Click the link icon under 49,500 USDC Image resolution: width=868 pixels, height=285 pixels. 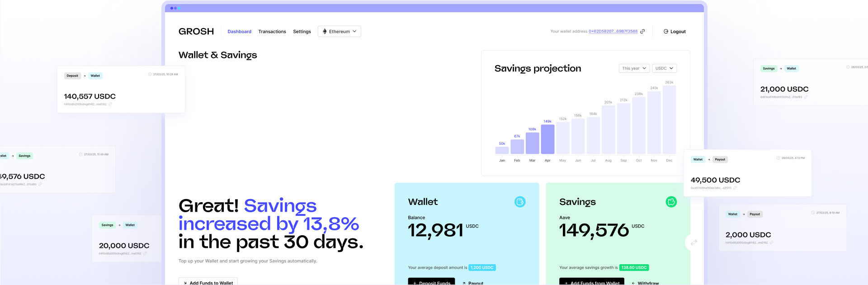(735, 188)
